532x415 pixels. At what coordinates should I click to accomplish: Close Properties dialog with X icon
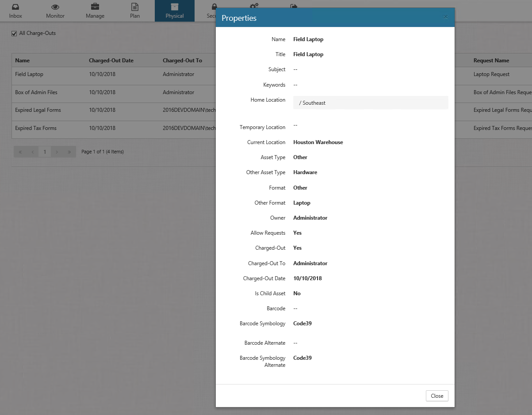[x=445, y=17]
